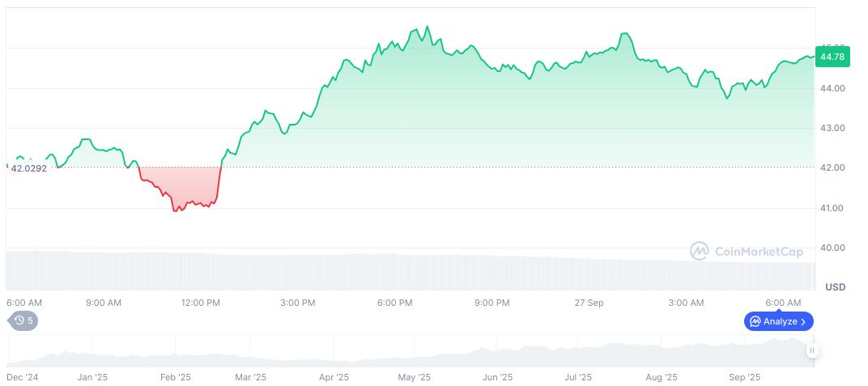Click the history clock icon showing 5
The image size is (868, 386).
[20, 320]
